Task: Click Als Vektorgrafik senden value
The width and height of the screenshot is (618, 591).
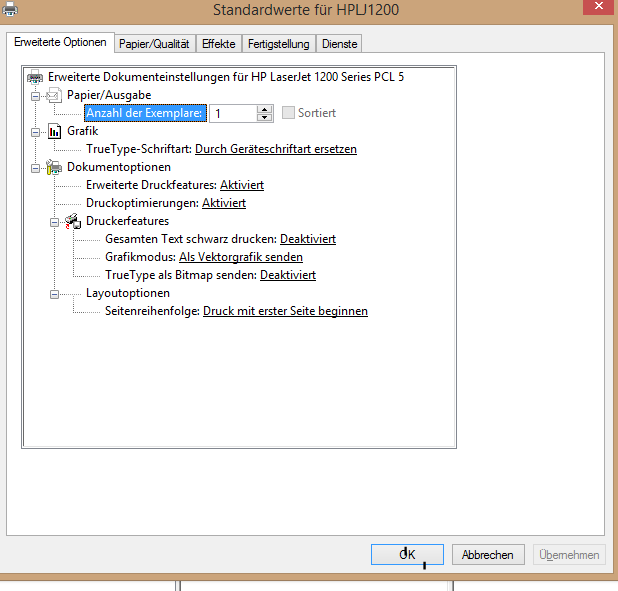Action: [241, 257]
